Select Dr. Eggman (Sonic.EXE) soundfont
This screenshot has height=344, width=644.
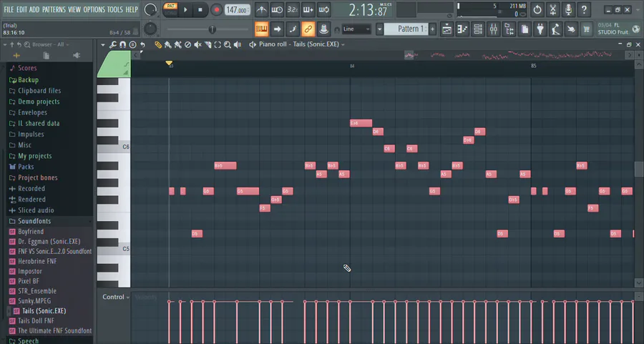tap(49, 242)
